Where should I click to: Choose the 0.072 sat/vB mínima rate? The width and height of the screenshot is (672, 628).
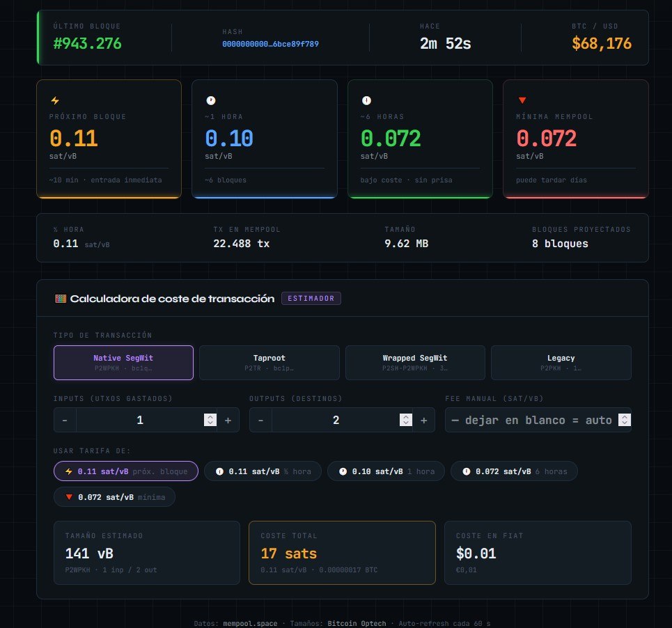click(x=114, y=497)
